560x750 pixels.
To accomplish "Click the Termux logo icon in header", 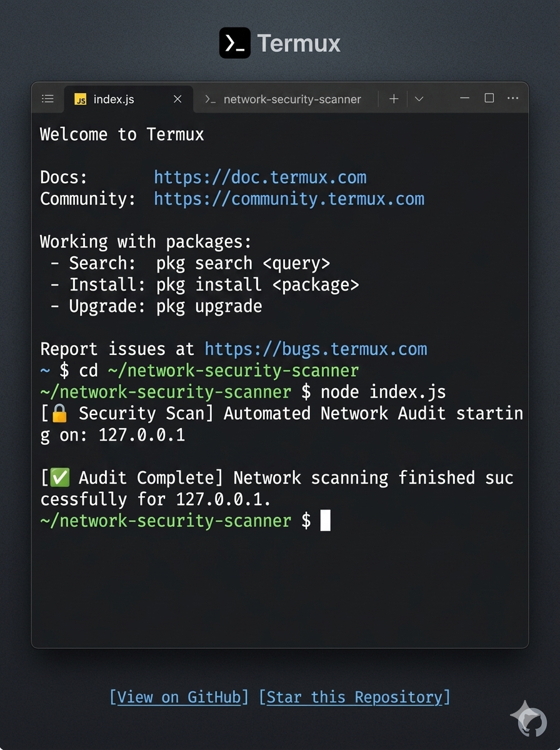I will tap(235, 43).
